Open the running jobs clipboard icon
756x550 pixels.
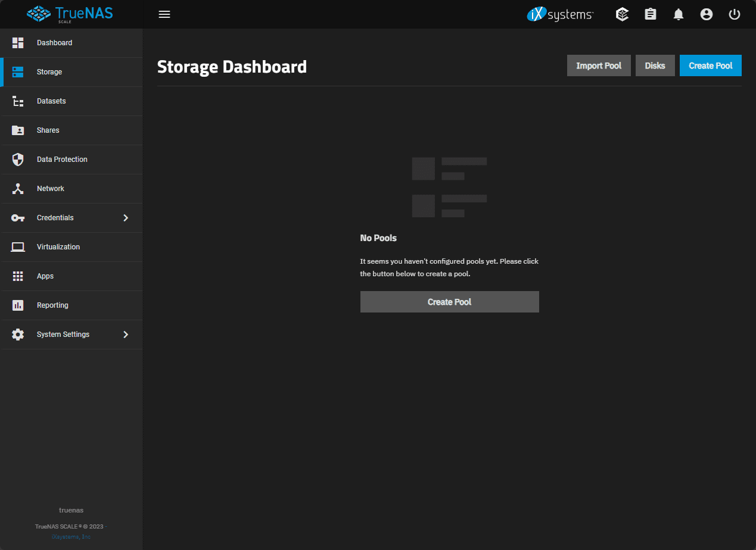(x=650, y=14)
